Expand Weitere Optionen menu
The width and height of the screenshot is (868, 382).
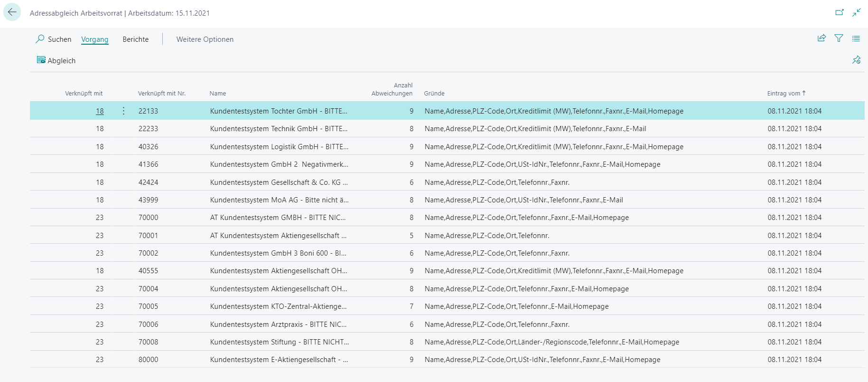(x=205, y=39)
